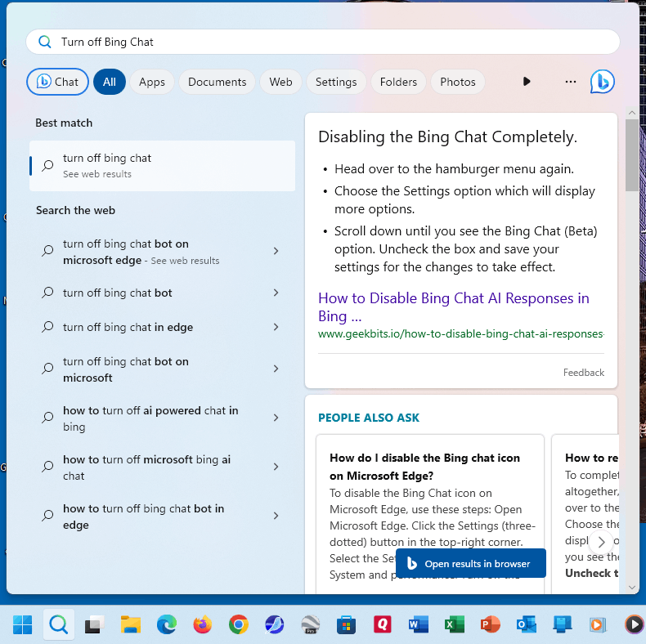Switch to the Settings filter tab
Viewport: 646px width, 644px height.
[x=336, y=82]
